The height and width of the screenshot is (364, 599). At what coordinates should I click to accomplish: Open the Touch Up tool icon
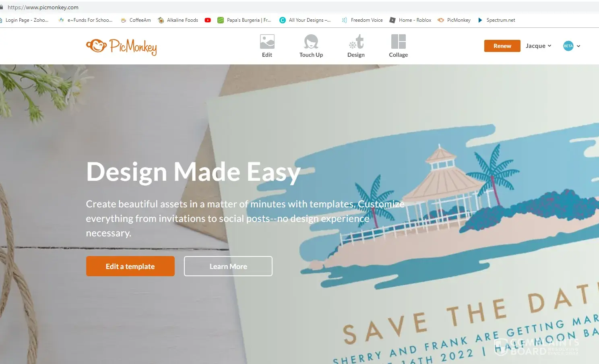pos(311,41)
